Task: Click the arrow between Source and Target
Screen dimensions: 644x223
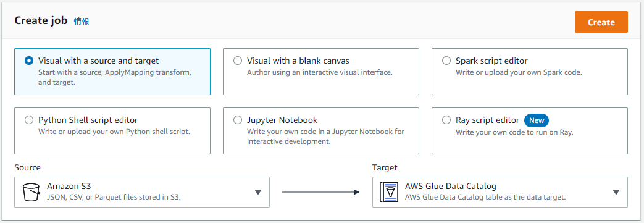Action: click(321, 191)
